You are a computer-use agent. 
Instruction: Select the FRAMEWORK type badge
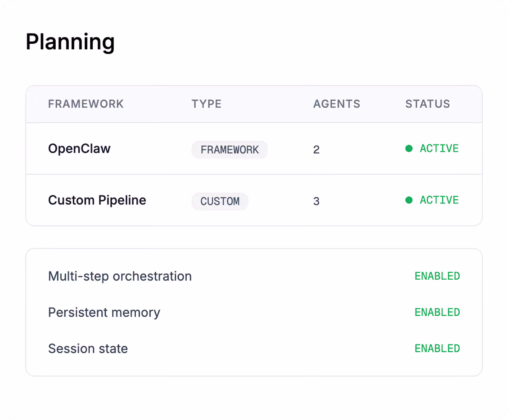tap(229, 150)
